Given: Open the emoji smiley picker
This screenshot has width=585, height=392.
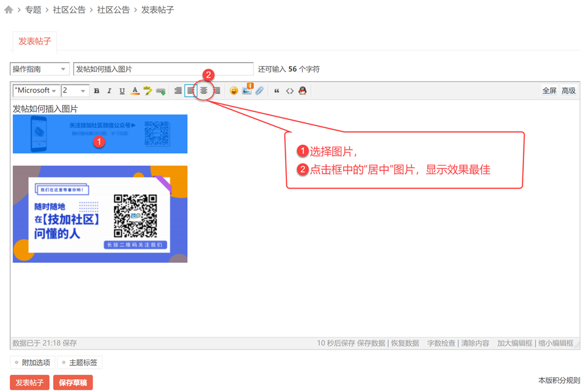Looking at the screenshot, I should point(234,91).
